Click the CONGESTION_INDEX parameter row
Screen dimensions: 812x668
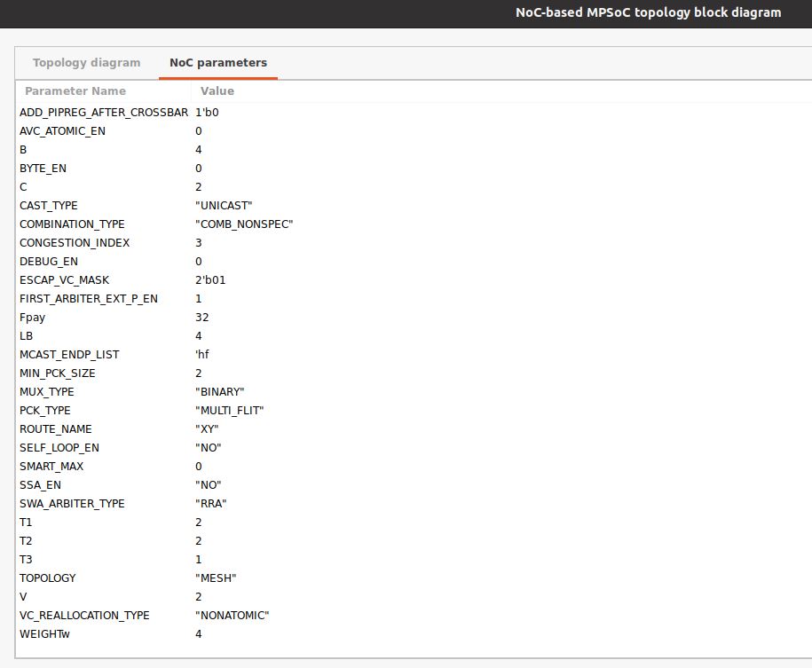(x=74, y=242)
